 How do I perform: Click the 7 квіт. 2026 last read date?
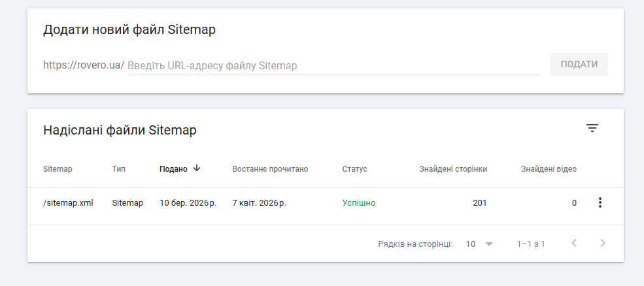tap(259, 203)
